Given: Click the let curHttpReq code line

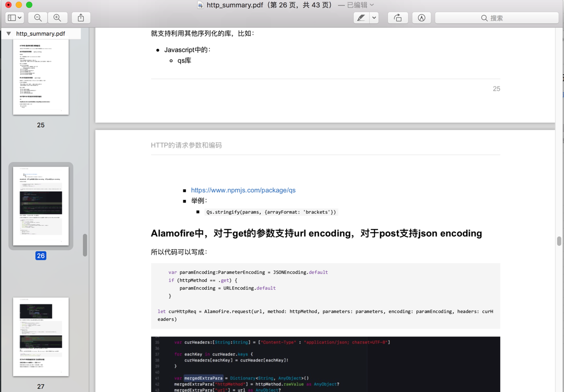Looking at the screenshot, I should point(325,315).
